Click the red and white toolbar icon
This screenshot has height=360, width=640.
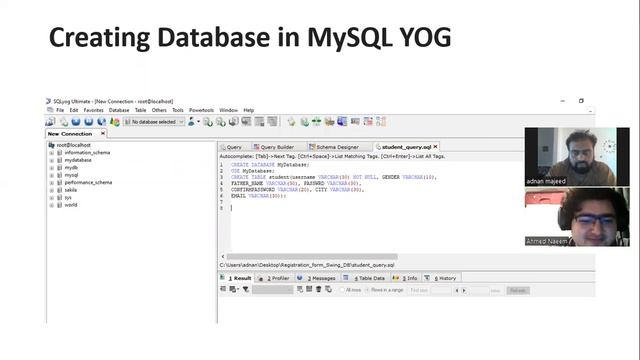(x=368, y=122)
